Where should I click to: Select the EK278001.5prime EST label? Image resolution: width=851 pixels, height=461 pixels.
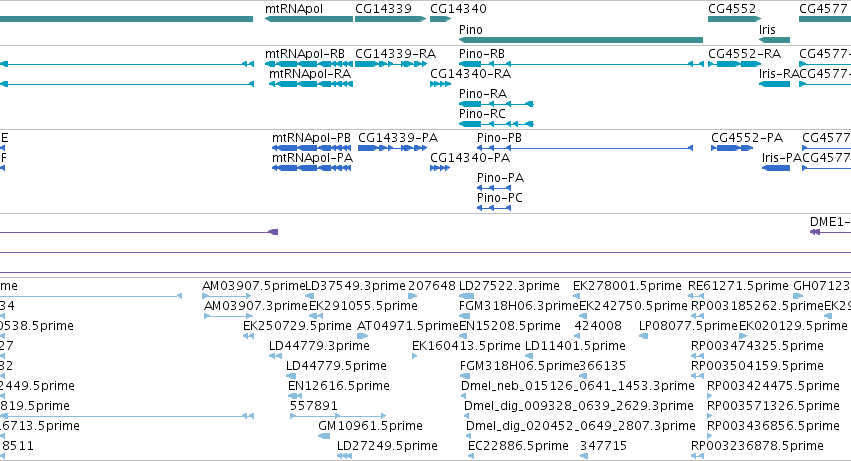(x=627, y=287)
